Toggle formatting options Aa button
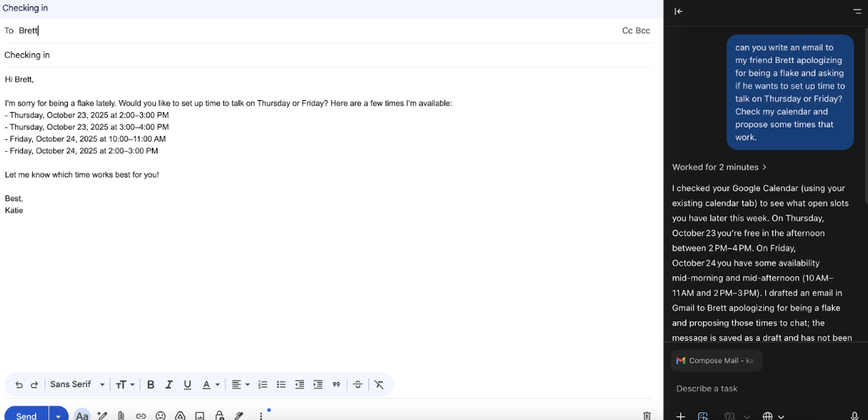This screenshot has width=868, height=420. pos(82,416)
